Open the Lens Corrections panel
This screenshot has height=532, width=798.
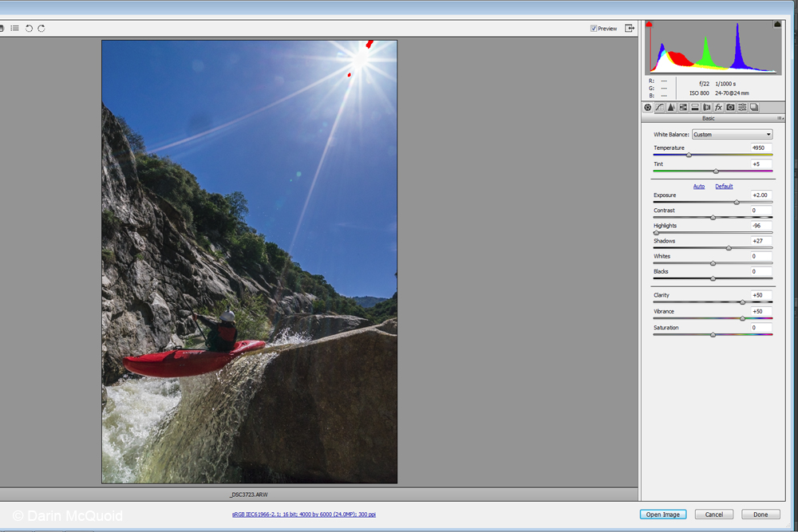coord(706,107)
